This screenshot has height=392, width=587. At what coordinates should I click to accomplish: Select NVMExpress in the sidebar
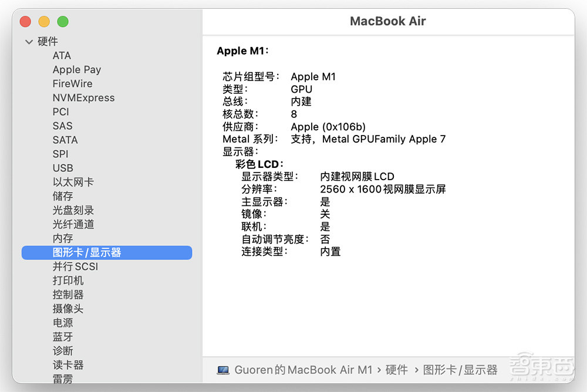click(x=83, y=97)
